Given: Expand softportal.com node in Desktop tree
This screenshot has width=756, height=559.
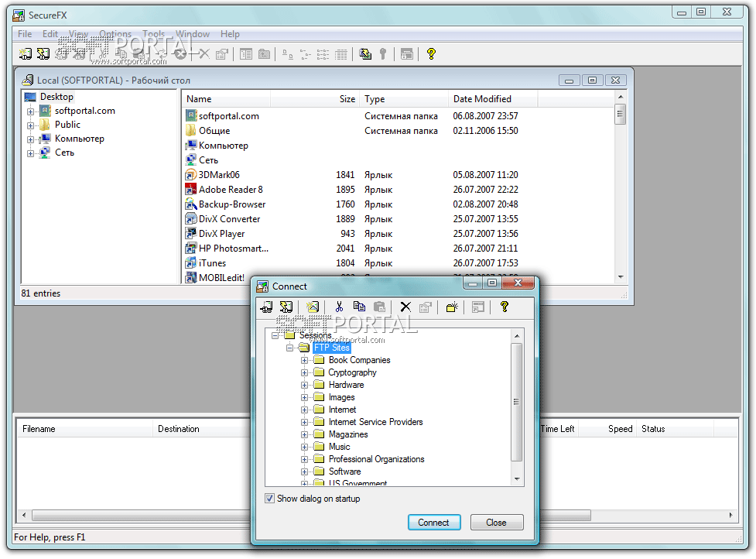Looking at the screenshot, I should pos(30,111).
